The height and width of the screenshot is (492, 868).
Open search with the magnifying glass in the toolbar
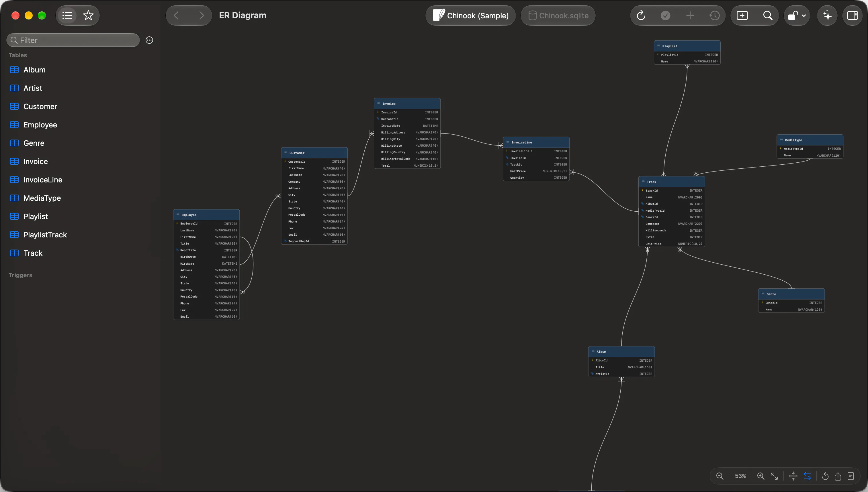tap(768, 15)
